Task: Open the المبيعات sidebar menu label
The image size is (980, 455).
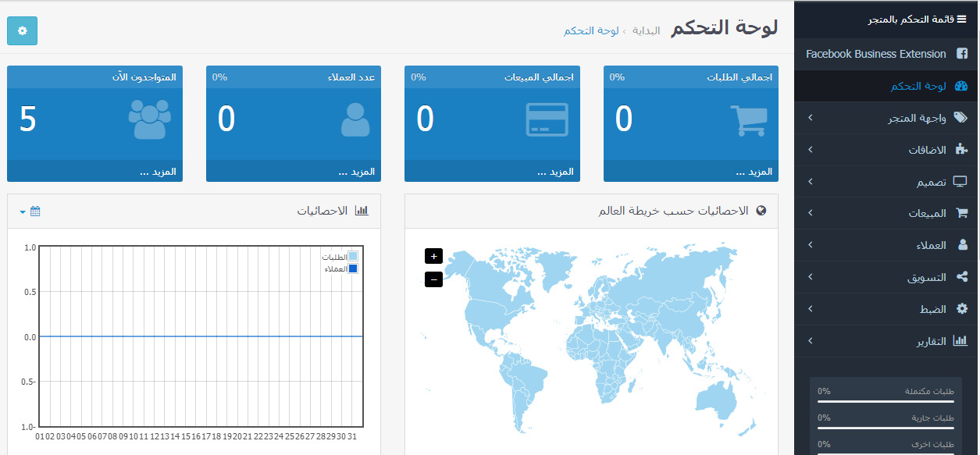Action: point(928,213)
